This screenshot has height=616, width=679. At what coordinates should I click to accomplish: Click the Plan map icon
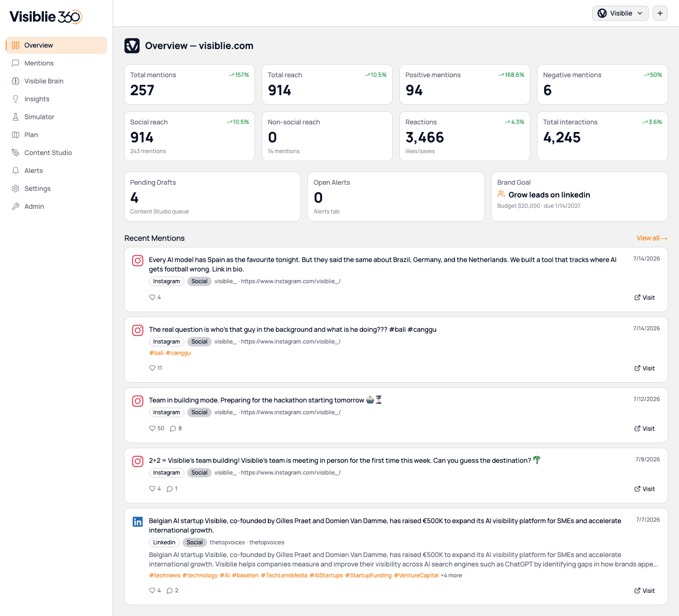click(x=16, y=135)
